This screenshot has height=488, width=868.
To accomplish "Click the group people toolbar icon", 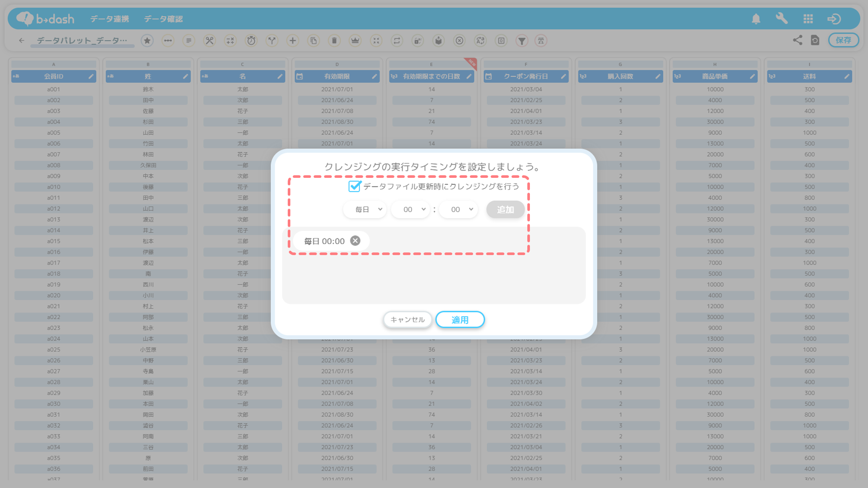I will click(x=541, y=41).
